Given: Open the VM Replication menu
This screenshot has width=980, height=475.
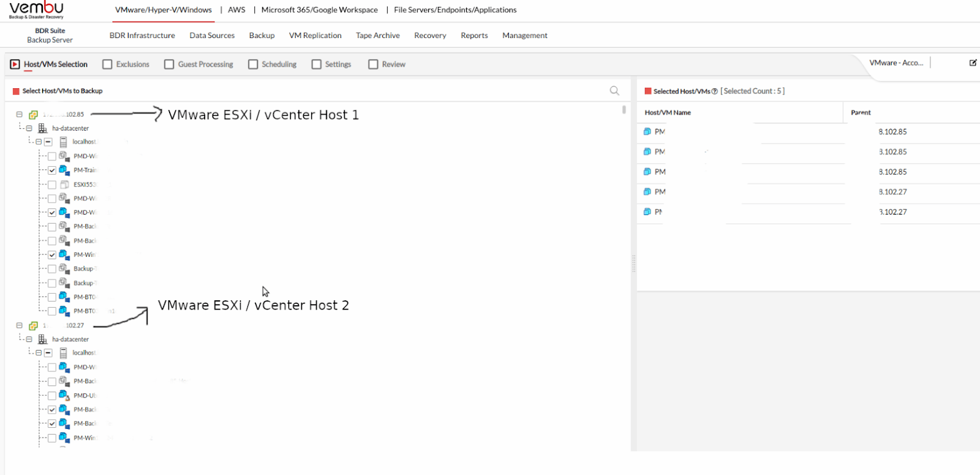Looking at the screenshot, I should (x=315, y=36).
